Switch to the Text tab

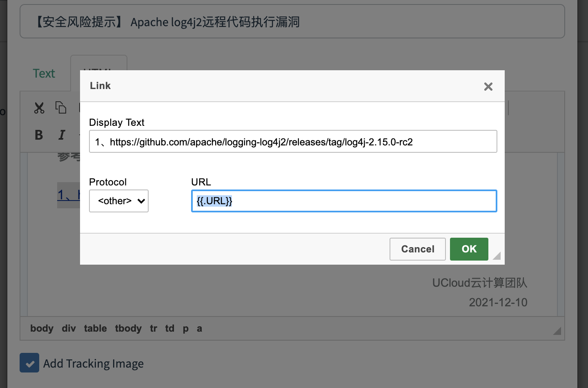44,74
